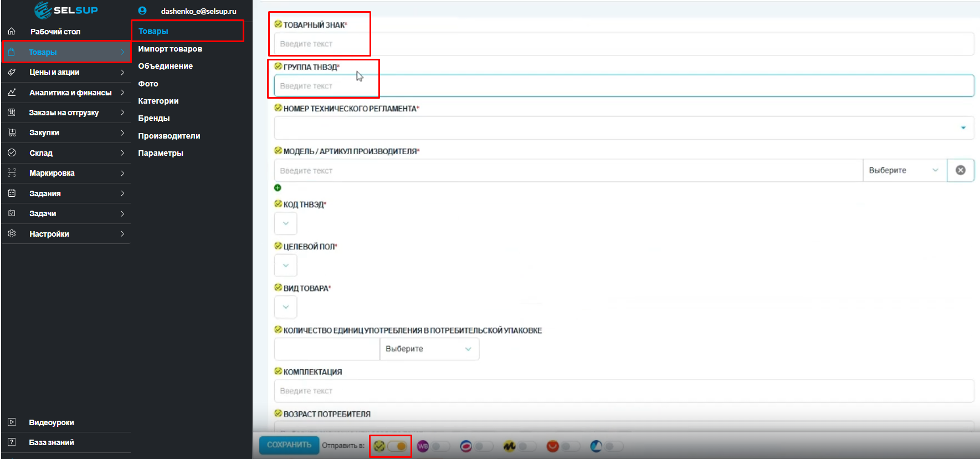The height and width of the screenshot is (459, 980).
Task: Click the green plus icon under model field
Action: point(278,187)
